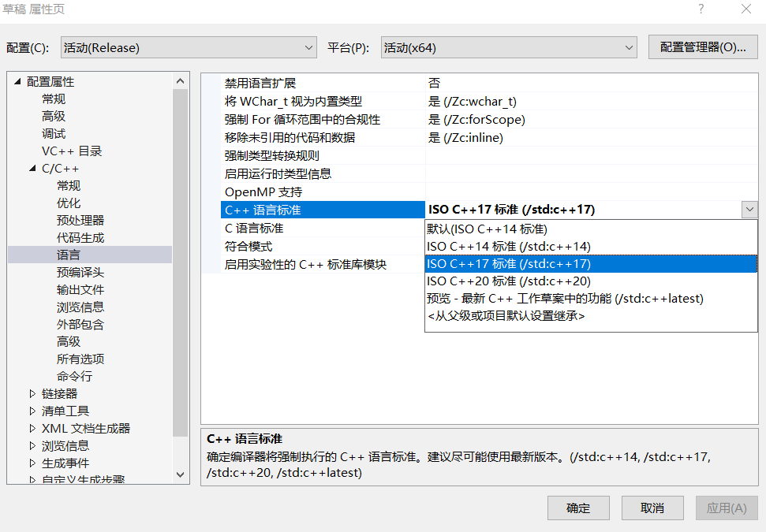Open the 配置管理器(O) dialog
Screen dimensions: 766x532
coord(702,47)
